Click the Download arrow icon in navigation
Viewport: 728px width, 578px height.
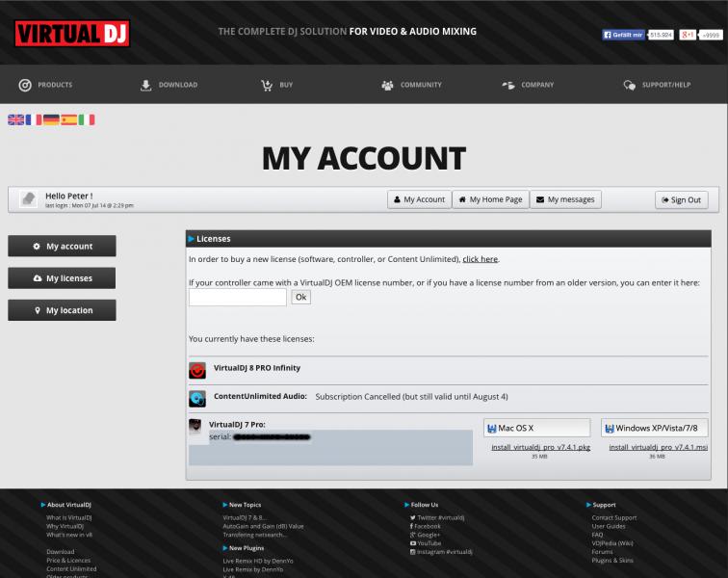pyautogui.click(x=145, y=85)
